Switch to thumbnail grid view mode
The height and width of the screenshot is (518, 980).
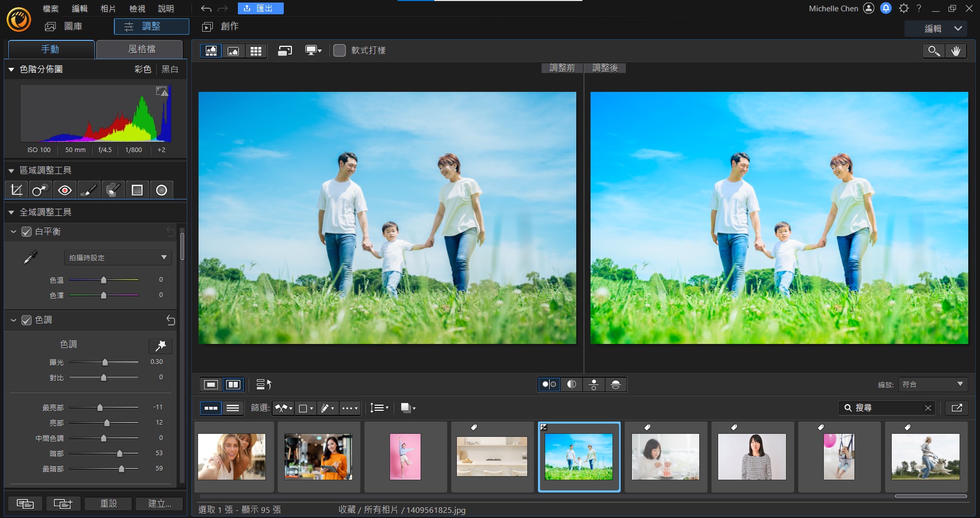click(x=256, y=51)
